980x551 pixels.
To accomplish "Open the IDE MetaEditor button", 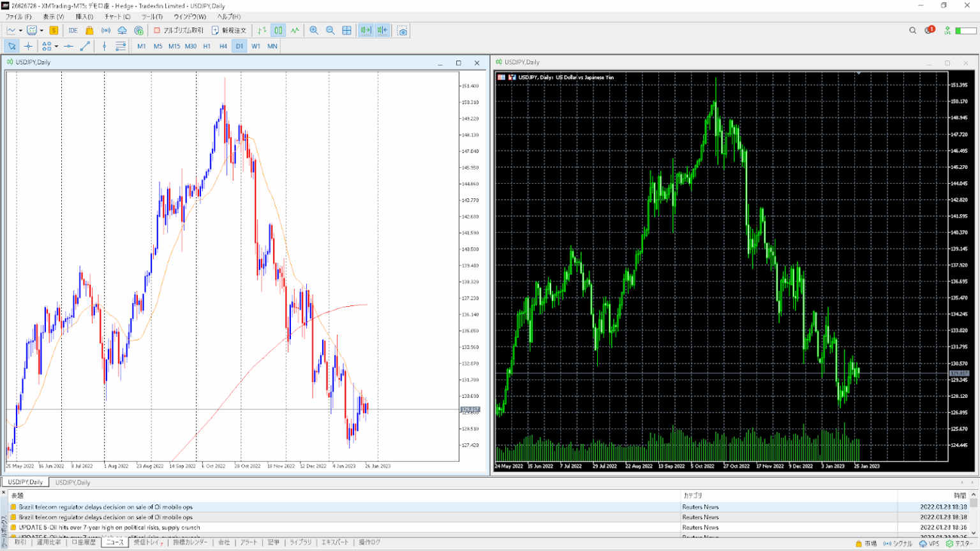I will coord(73,31).
